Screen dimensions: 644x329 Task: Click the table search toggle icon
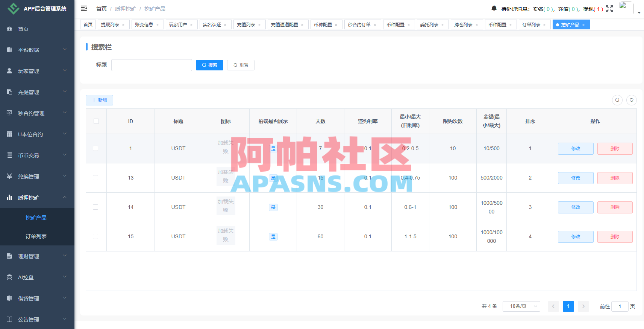pyautogui.click(x=617, y=100)
